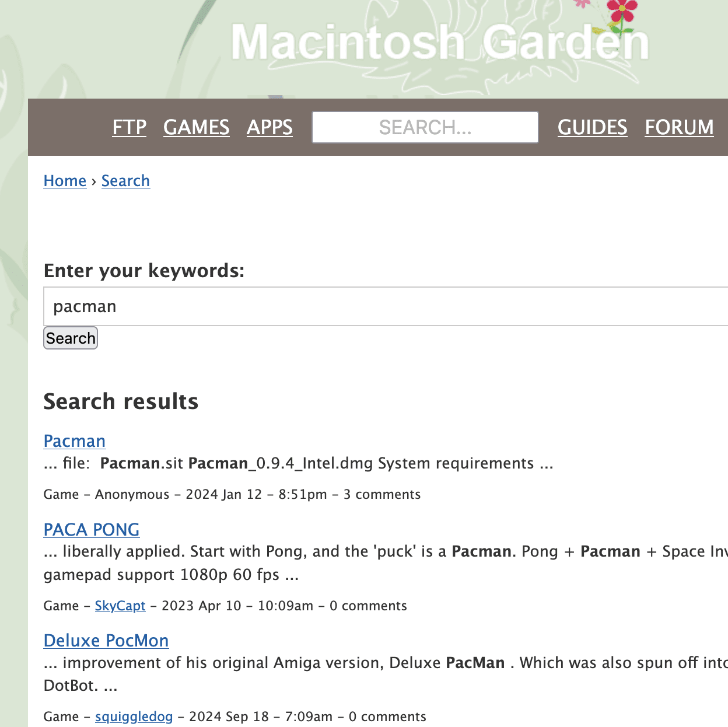This screenshot has height=727, width=728.
Task: Open the FTP navigation link
Action: (129, 127)
